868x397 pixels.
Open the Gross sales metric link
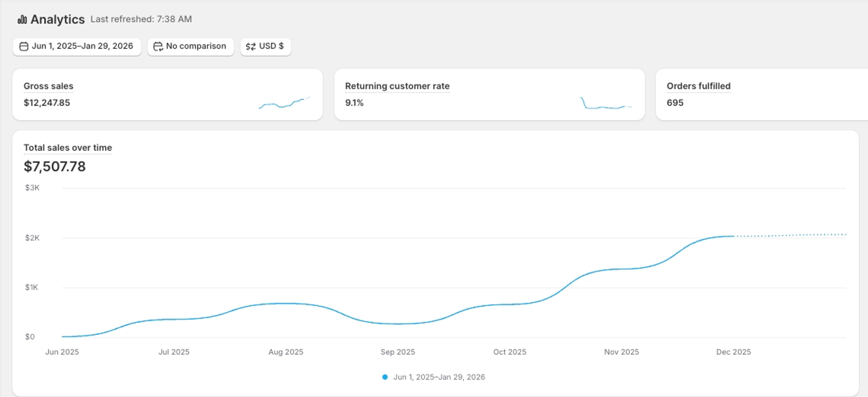click(49, 86)
